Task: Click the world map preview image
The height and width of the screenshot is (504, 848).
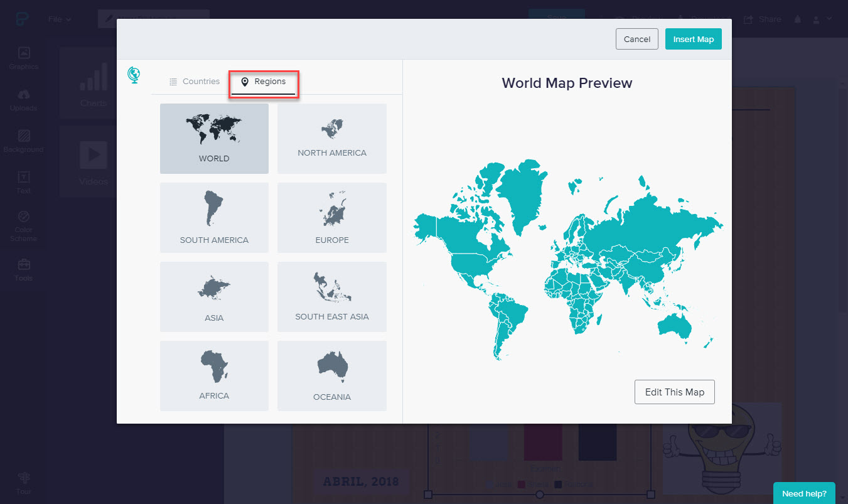Action: 567,259
